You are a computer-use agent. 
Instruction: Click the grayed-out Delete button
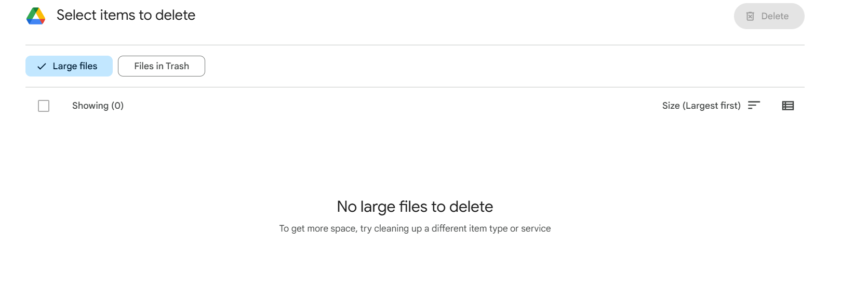coord(769,16)
